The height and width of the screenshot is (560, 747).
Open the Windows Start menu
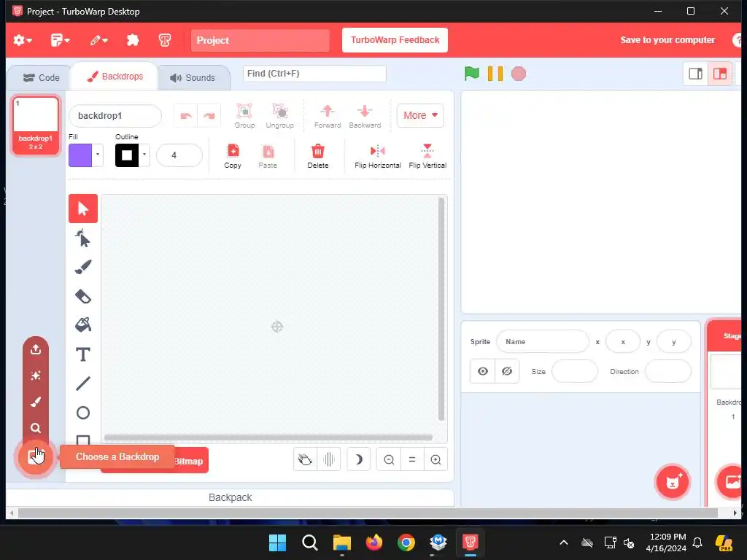277,542
